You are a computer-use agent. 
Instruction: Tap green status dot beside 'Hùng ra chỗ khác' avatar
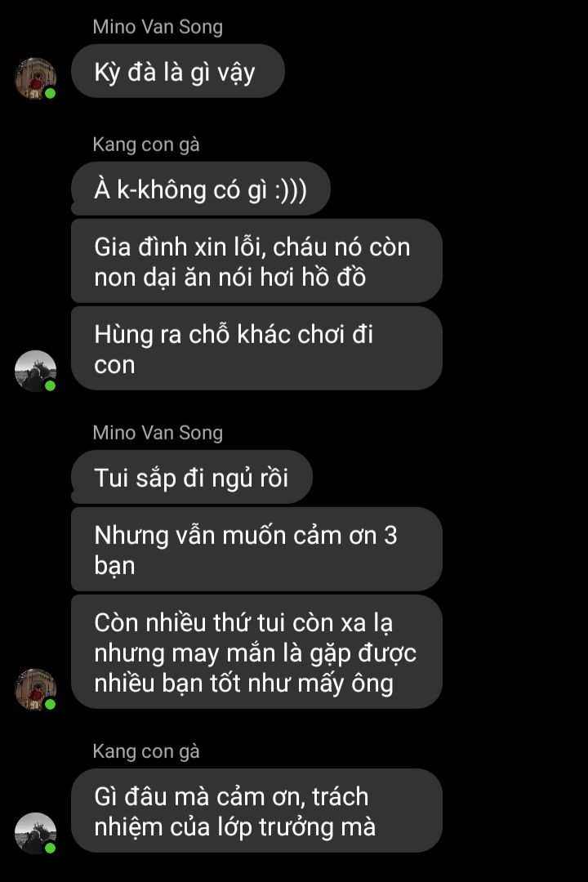[x=50, y=385]
